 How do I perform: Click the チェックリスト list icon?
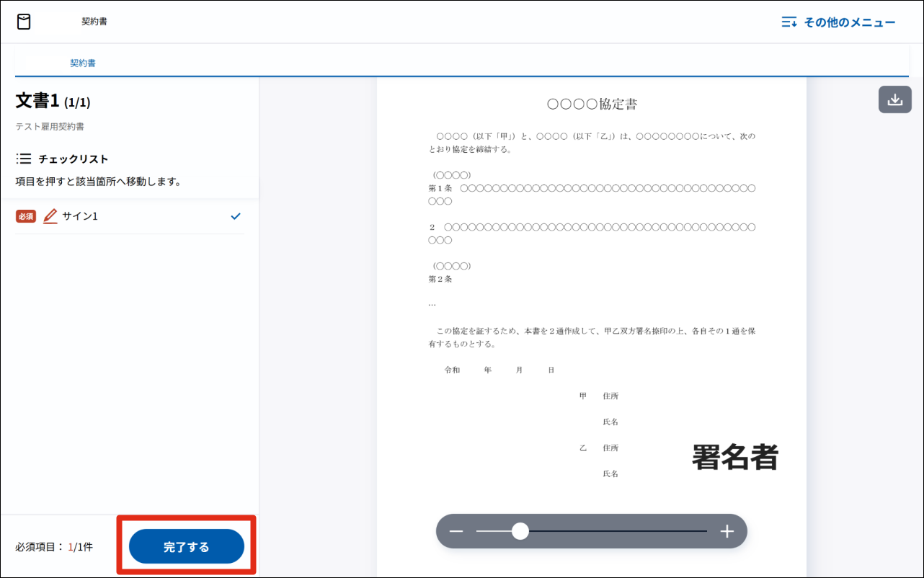click(24, 159)
